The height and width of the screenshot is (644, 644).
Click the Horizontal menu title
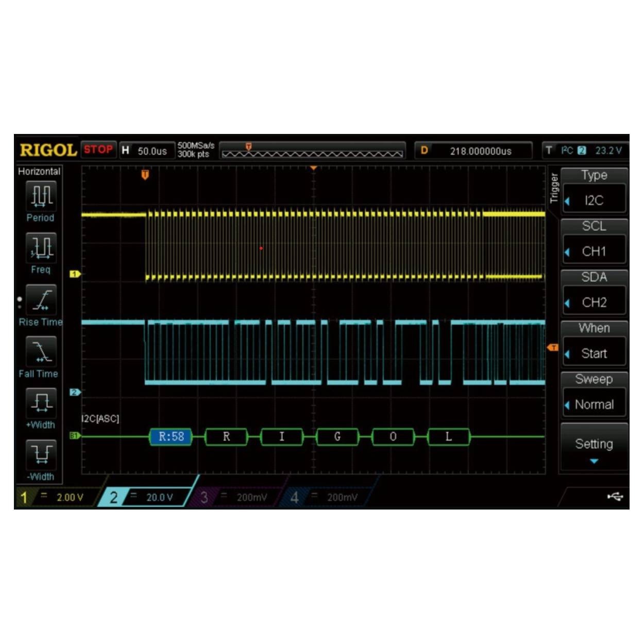[39, 172]
